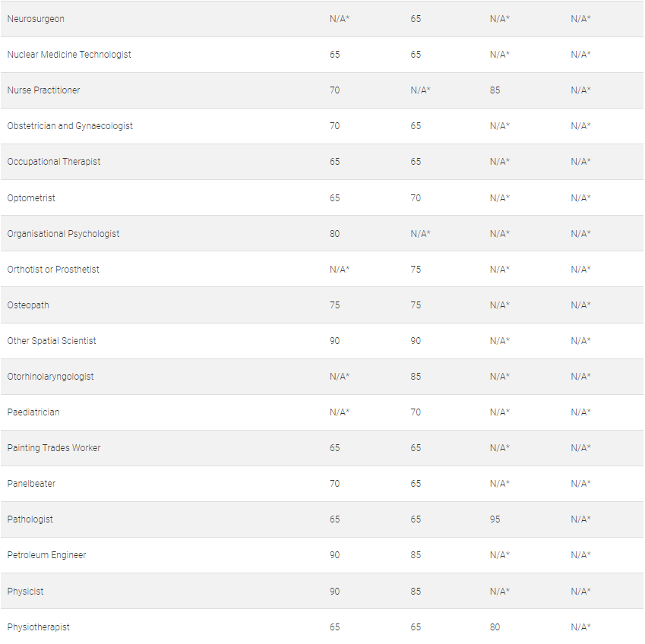Click the 85 value in Nurse Practitioner row
The width and height of the screenshot is (645, 644).
coord(495,90)
